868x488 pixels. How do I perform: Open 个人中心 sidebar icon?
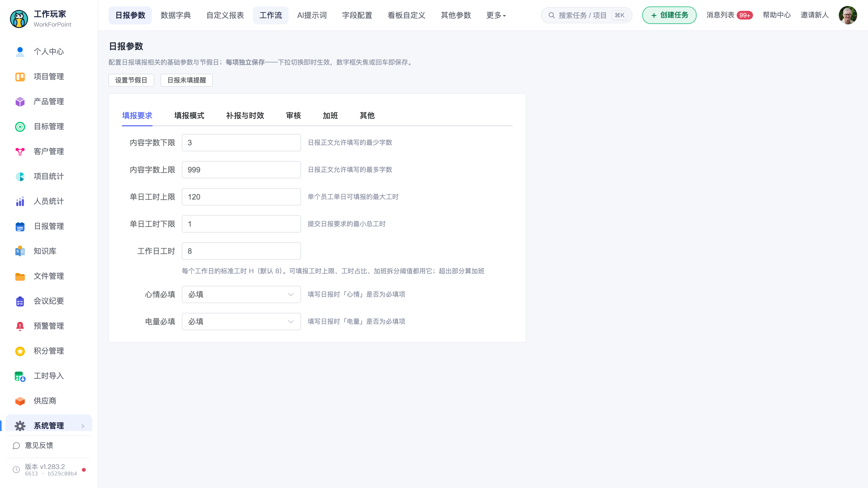[x=20, y=52]
